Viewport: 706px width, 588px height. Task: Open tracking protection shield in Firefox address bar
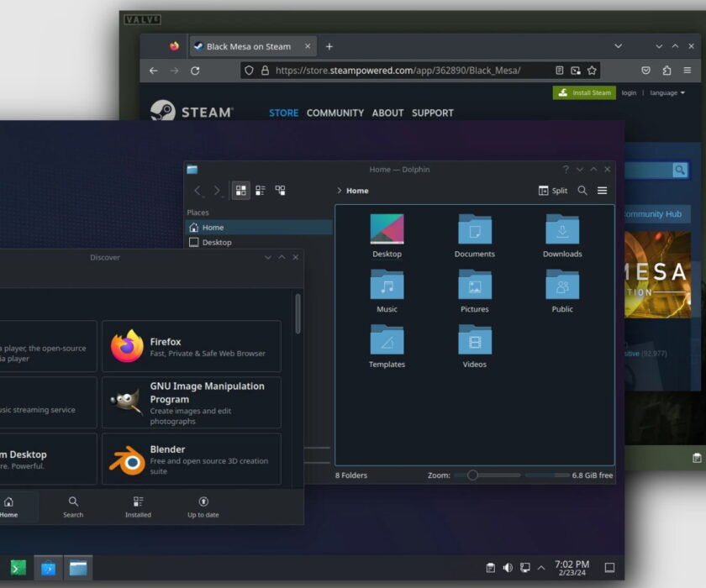249,71
